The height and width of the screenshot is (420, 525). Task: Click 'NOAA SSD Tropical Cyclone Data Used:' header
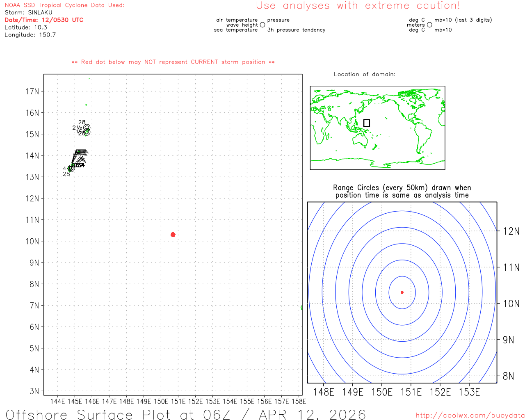[x=64, y=5]
